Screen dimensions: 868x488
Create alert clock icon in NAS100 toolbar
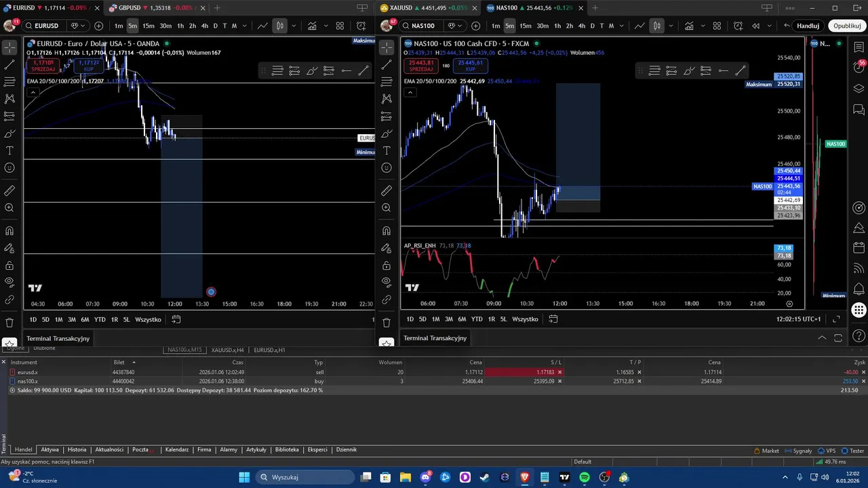[x=738, y=26]
